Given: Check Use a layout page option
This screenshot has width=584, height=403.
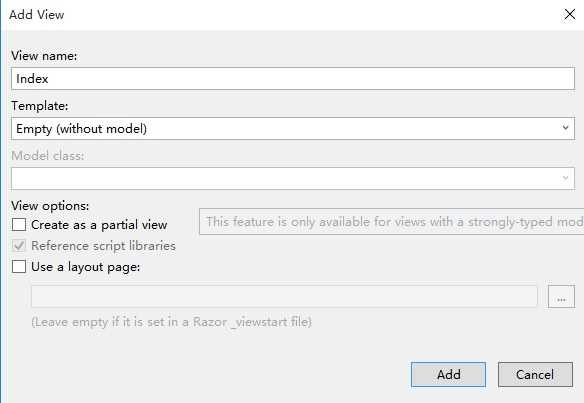Looking at the screenshot, I should pos(19,267).
